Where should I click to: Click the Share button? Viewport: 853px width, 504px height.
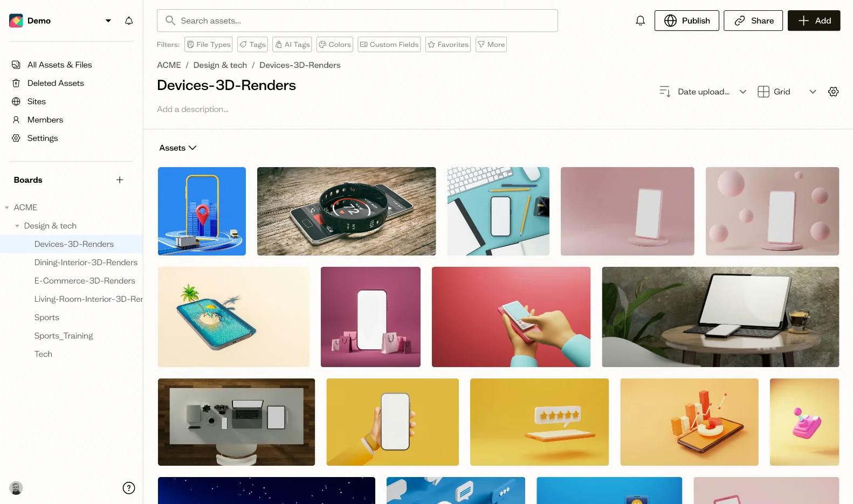(753, 20)
